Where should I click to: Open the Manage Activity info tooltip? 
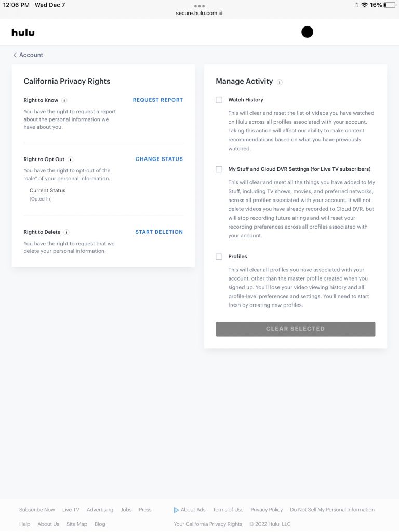[x=280, y=82]
